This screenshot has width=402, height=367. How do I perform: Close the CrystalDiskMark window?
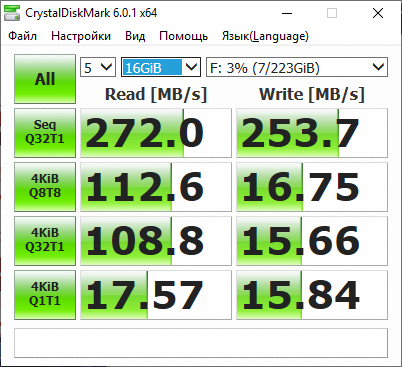coord(378,13)
